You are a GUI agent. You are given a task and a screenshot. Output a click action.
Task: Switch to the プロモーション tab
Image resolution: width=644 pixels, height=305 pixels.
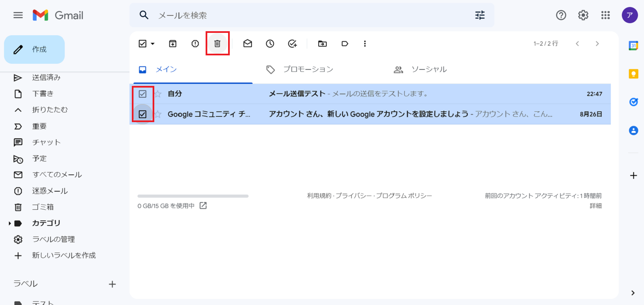click(308, 69)
